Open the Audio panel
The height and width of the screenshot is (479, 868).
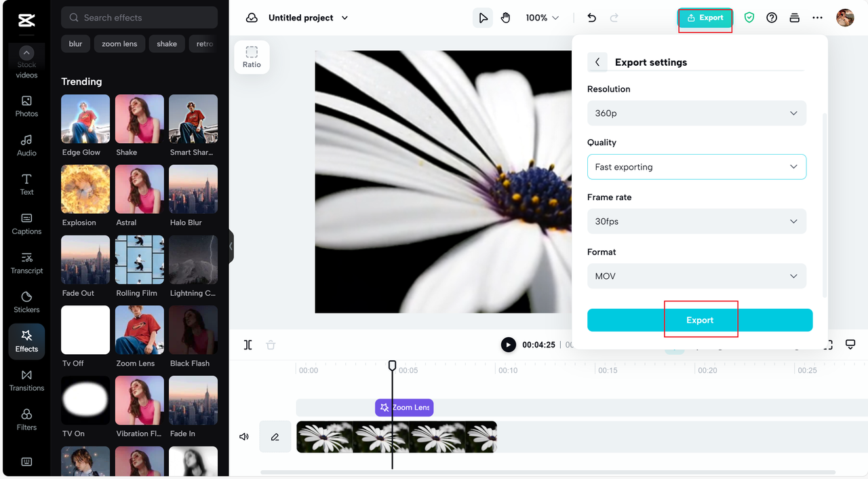pos(26,146)
